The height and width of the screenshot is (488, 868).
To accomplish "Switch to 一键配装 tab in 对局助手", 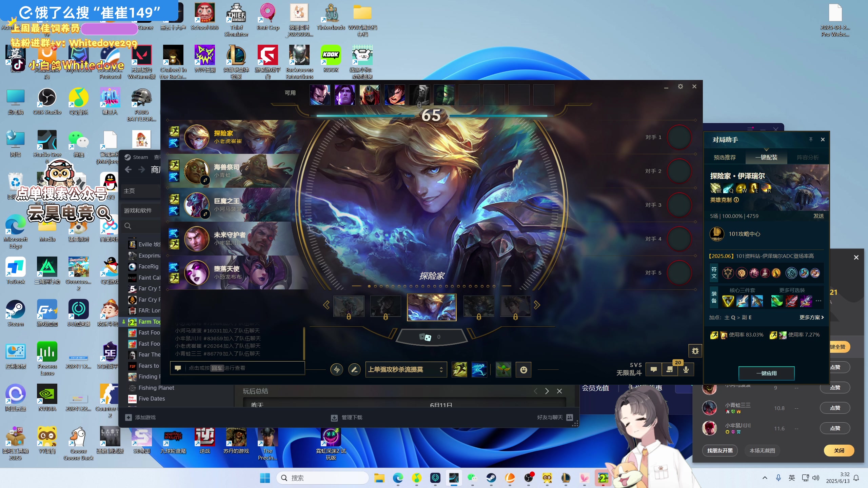I will 766,157.
